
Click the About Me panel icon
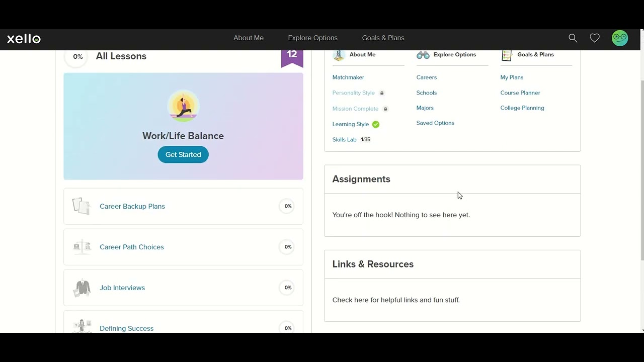(x=339, y=55)
